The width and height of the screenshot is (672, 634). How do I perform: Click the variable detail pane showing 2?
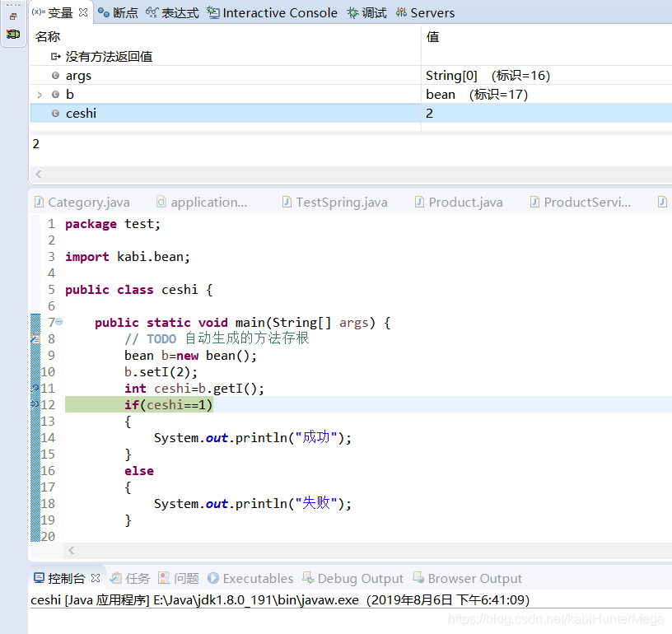click(351, 150)
